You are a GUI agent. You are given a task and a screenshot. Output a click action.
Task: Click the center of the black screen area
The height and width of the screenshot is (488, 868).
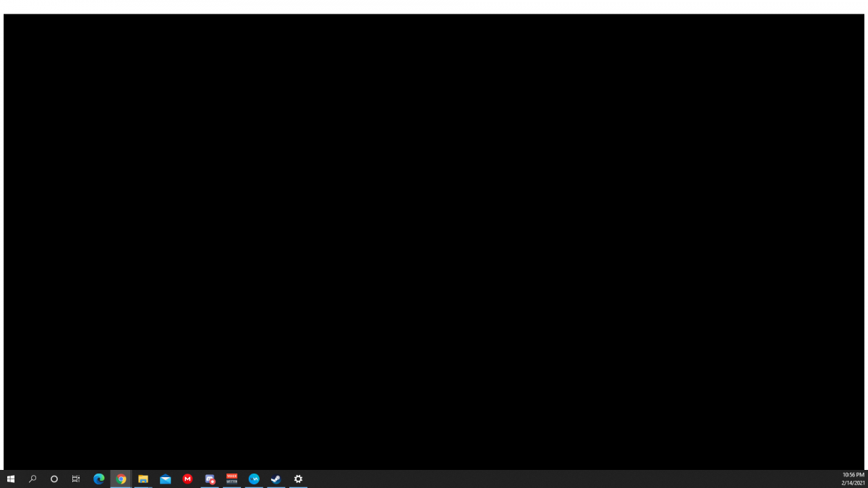[x=434, y=242]
